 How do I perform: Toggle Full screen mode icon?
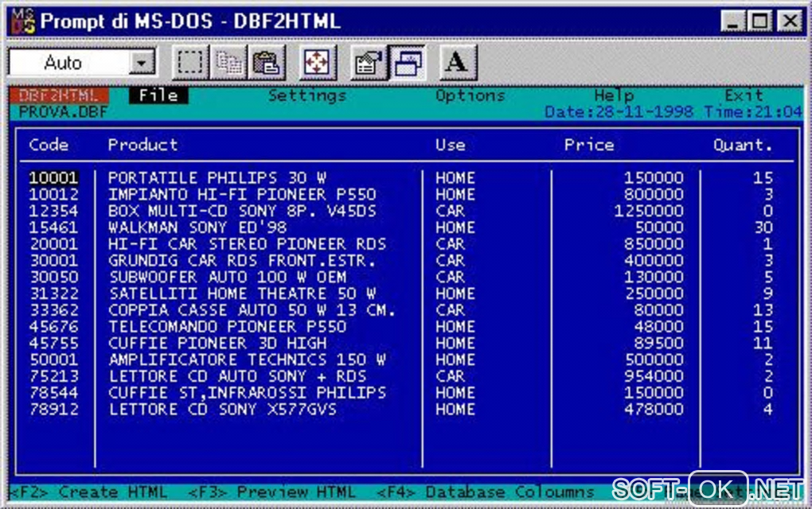tap(317, 63)
